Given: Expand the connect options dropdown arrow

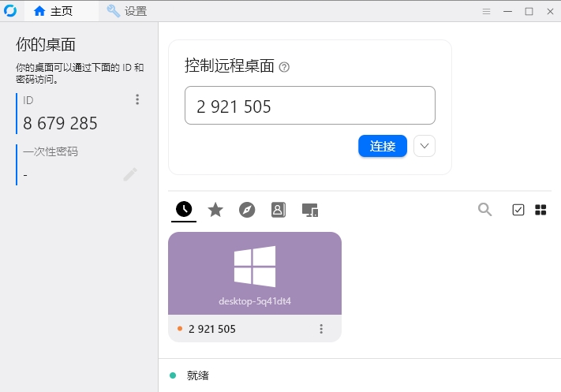Looking at the screenshot, I should coord(424,146).
